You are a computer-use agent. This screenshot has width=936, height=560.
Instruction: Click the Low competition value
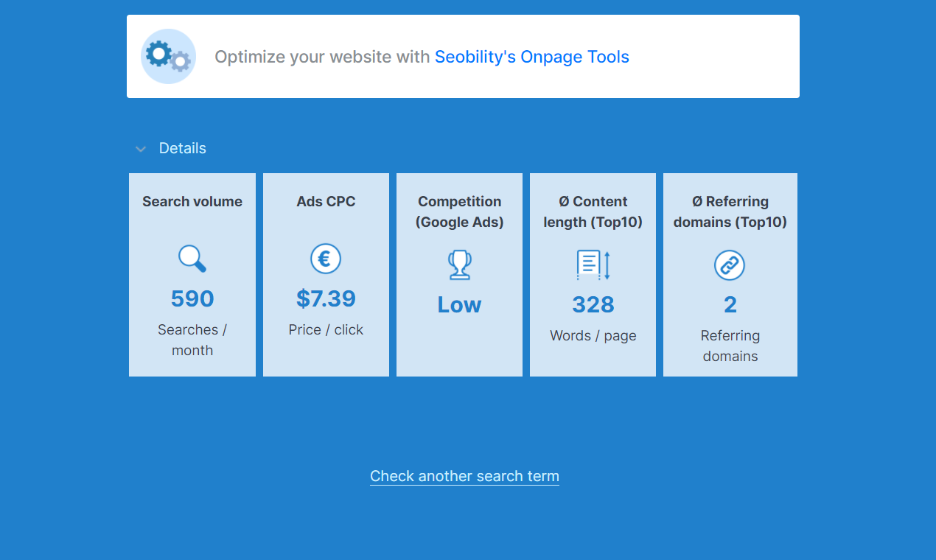(x=459, y=304)
